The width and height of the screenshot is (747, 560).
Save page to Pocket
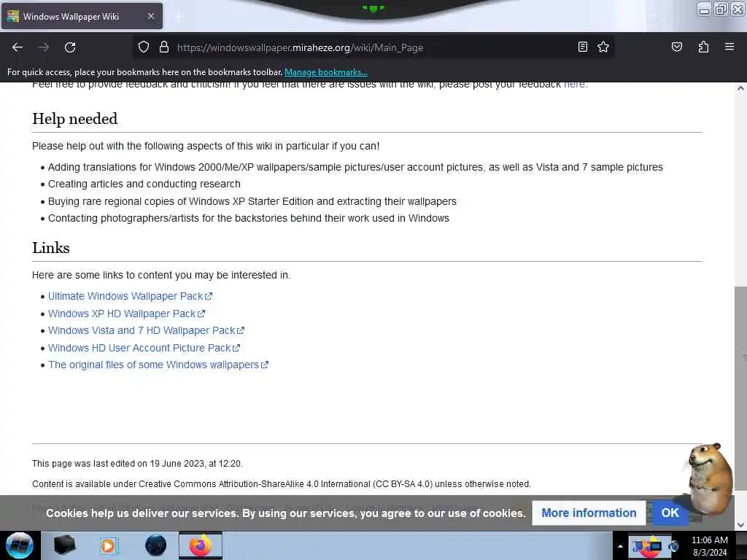[x=676, y=47]
